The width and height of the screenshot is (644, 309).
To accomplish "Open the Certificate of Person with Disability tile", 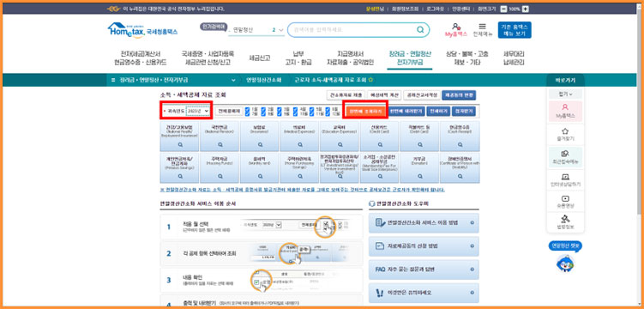I will [x=460, y=168].
